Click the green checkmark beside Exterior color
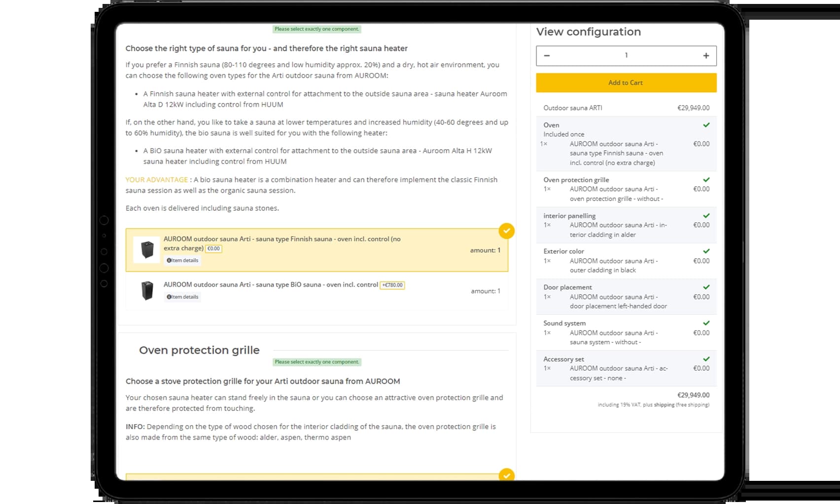Screen dimensions: 840x504 [706, 251]
